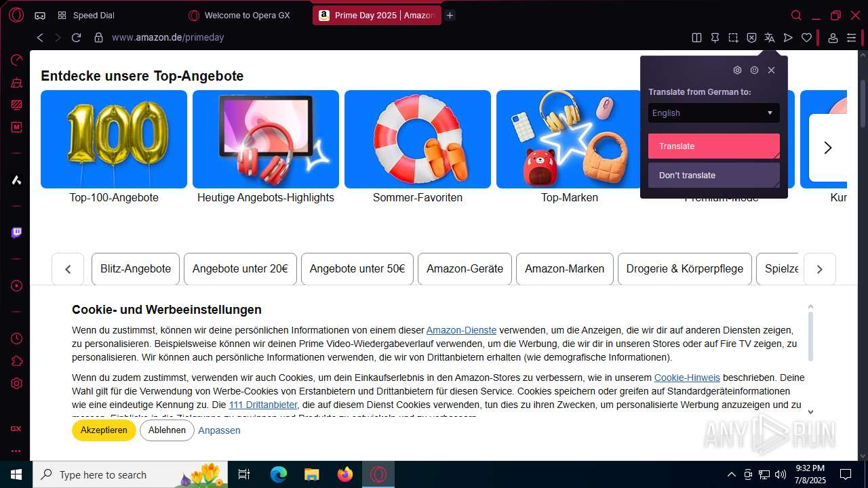The width and height of the screenshot is (868, 488).
Task: Select Drogerie & Körperpflege chip
Action: click(x=685, y=269)
